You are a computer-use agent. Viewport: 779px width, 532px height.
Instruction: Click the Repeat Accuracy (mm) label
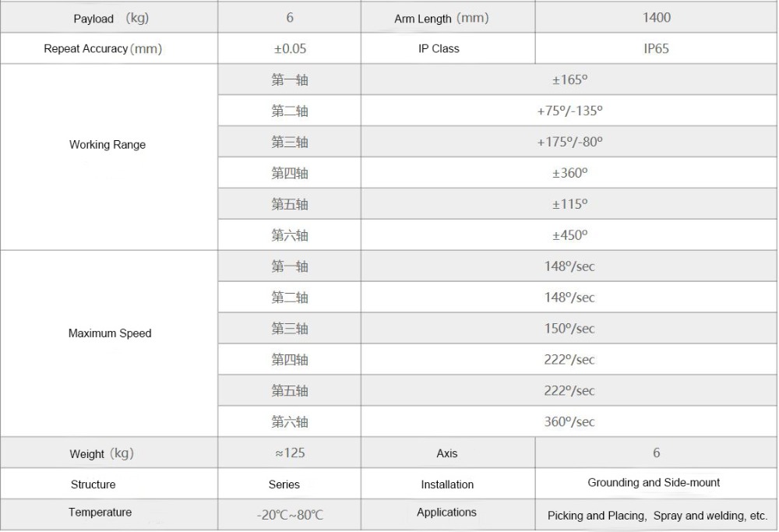pos(103,48)
